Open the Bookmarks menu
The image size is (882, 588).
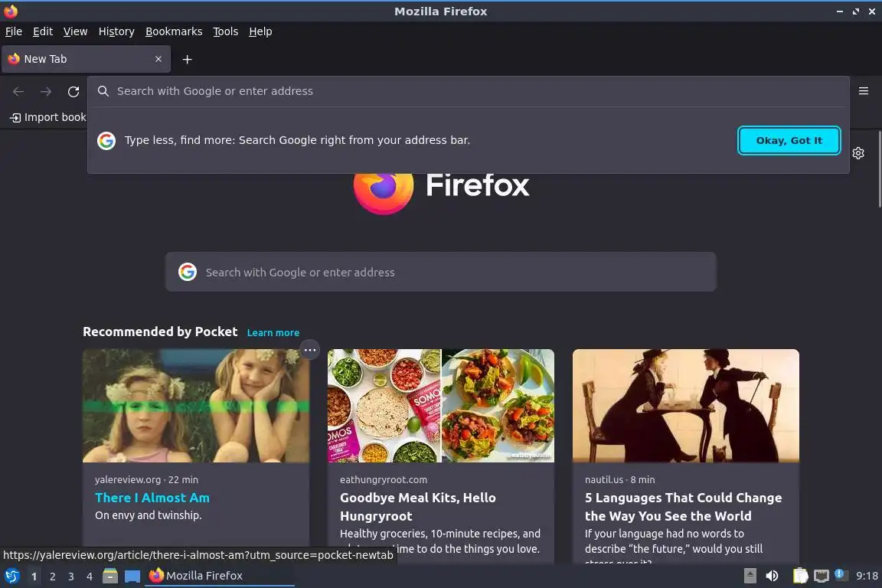coord(174,31)
